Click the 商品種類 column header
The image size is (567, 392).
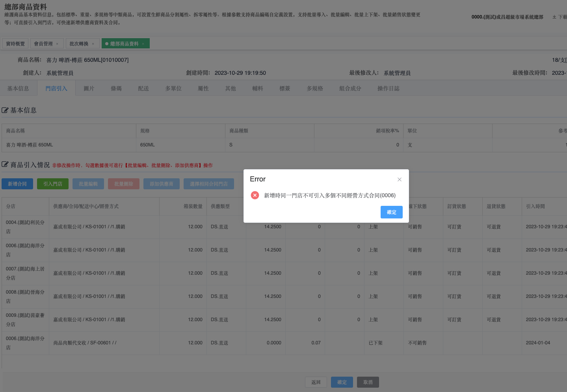[270, 131]
